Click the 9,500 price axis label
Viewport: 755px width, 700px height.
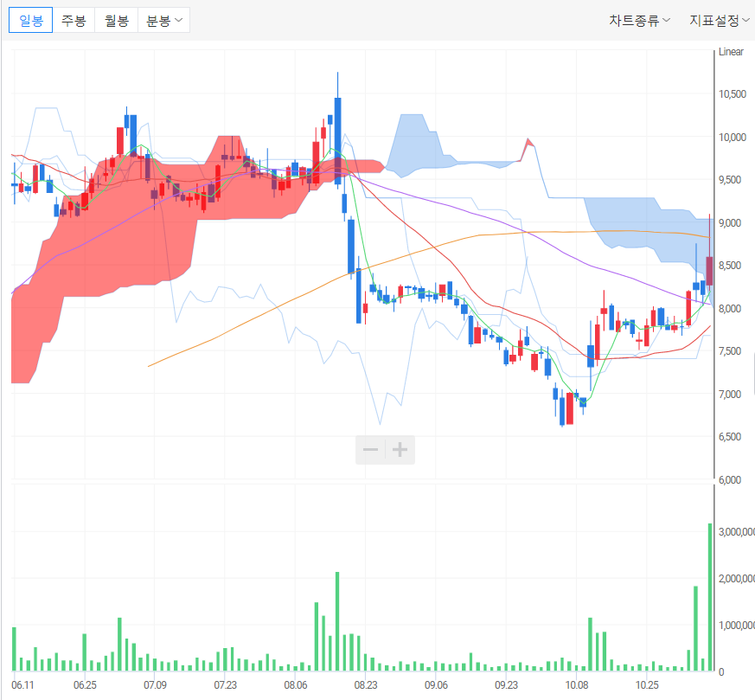coord(730,180)
